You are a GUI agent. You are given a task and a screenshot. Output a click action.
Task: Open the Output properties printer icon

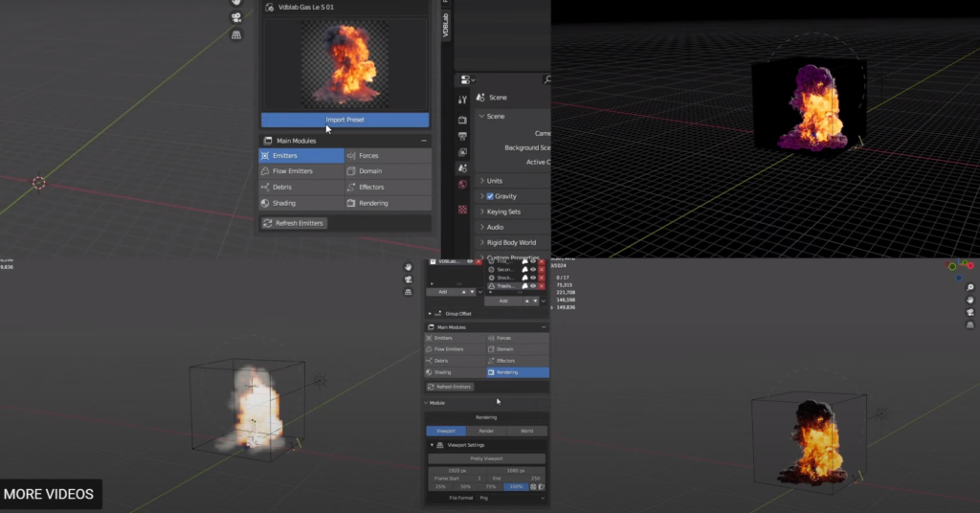pos(462,136)
